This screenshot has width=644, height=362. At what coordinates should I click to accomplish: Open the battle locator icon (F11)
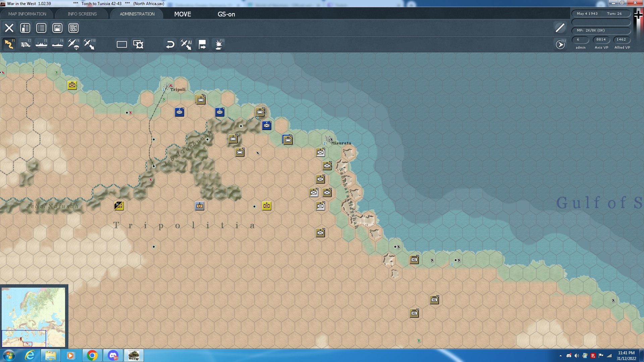[219, 44]
